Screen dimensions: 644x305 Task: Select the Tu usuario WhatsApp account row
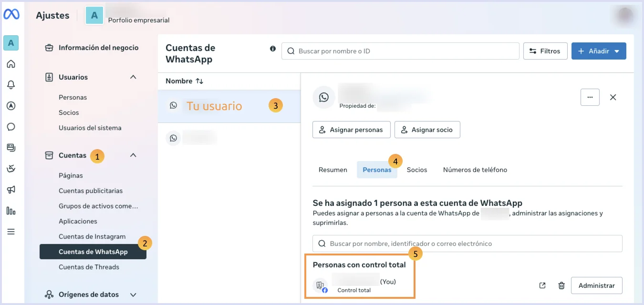pyautogui.click(x=229, y=106)
